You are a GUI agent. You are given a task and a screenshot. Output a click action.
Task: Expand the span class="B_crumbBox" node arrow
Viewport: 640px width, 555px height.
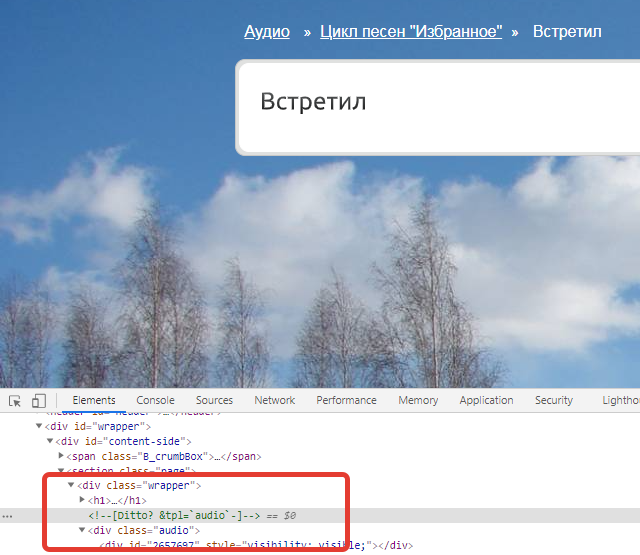(61, 455)
